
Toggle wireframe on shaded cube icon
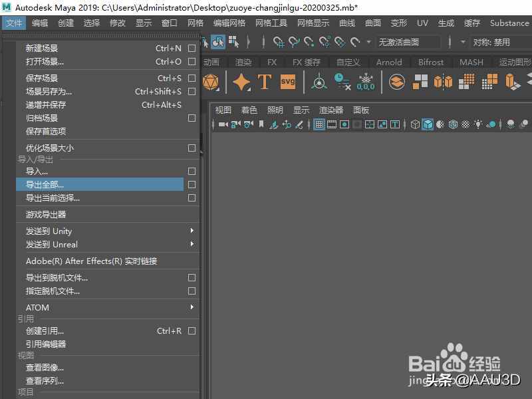coord(453,124)
